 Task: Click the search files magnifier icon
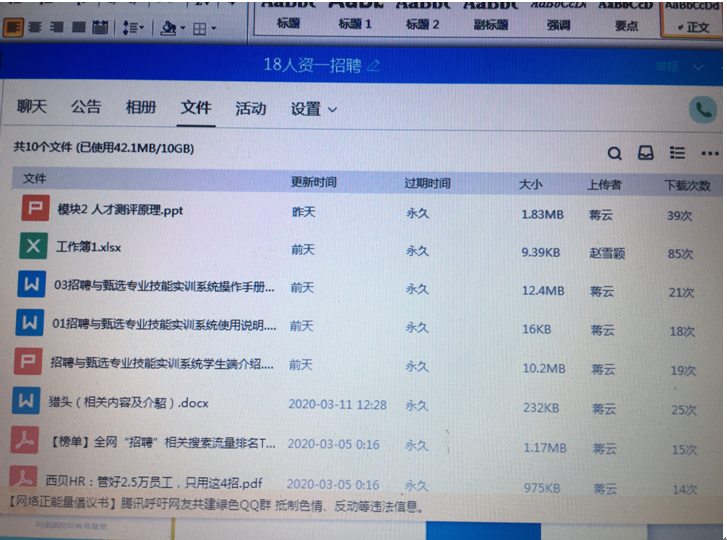(x=615, y=153)
